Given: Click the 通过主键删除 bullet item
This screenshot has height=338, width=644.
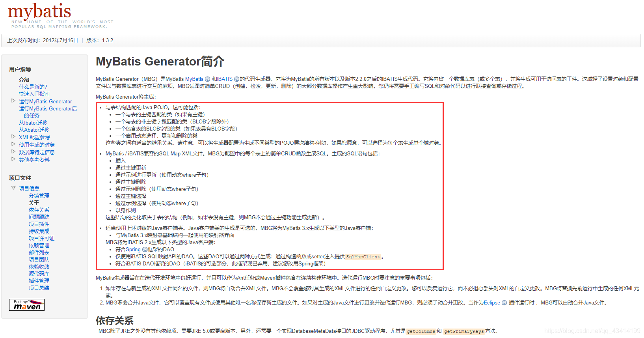Looking at the screenshot, I should coord(131,182).
